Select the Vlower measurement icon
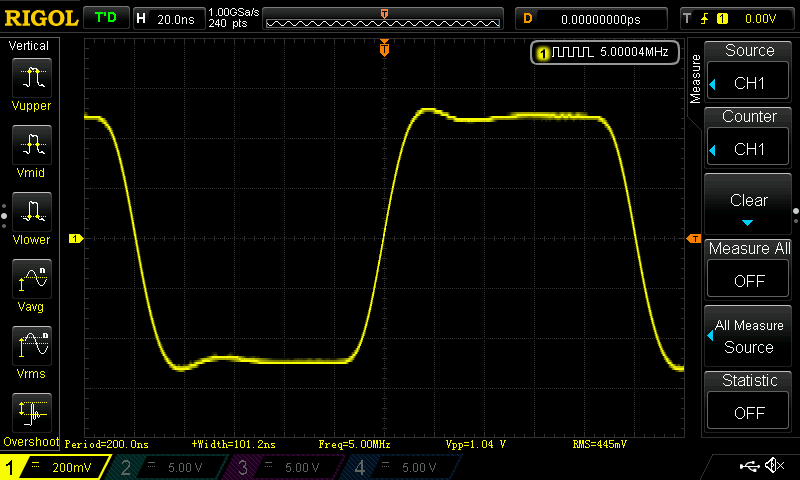This screenshot has height=480, width=800. coord(32,212)
